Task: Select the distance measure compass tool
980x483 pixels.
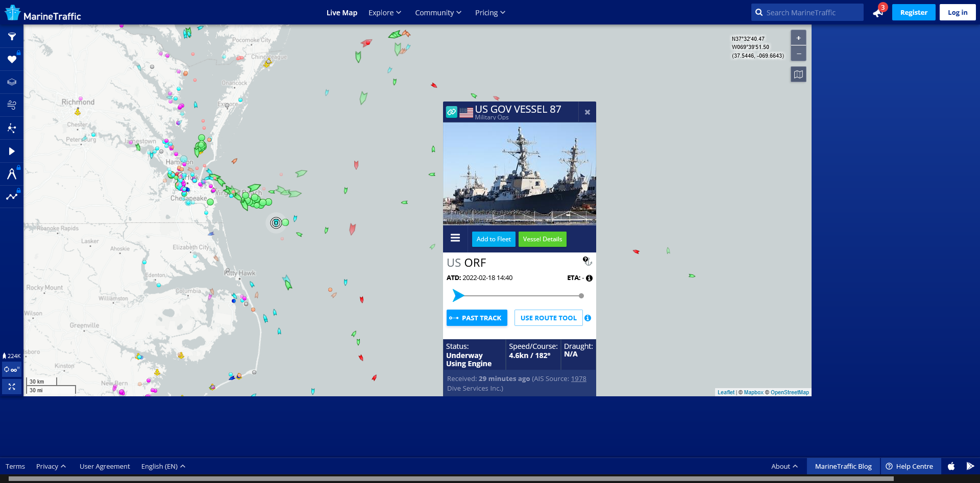Action: point(12,174)
